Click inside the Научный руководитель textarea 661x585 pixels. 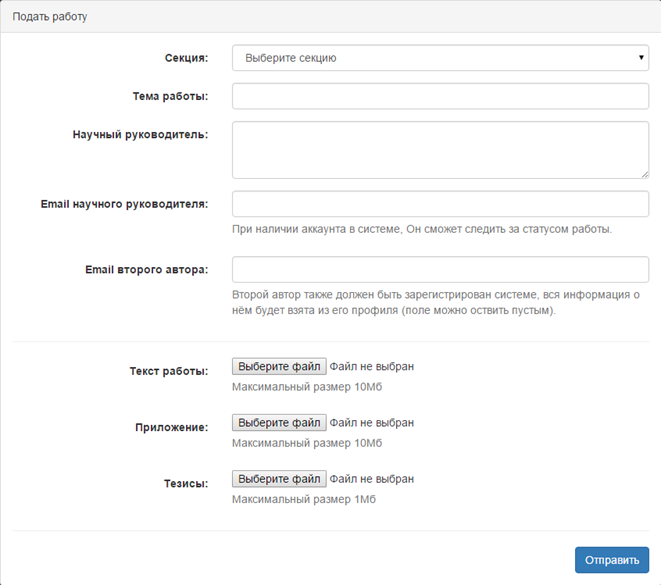440,150
